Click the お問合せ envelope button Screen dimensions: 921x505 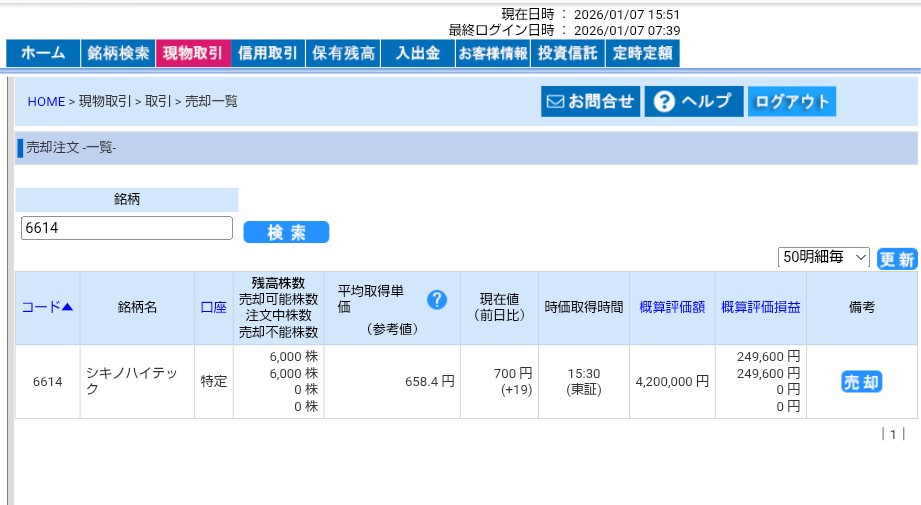coord(589,101)
